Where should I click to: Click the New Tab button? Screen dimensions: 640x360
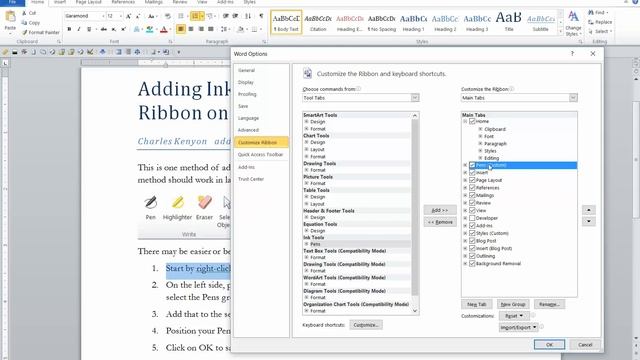477,304
